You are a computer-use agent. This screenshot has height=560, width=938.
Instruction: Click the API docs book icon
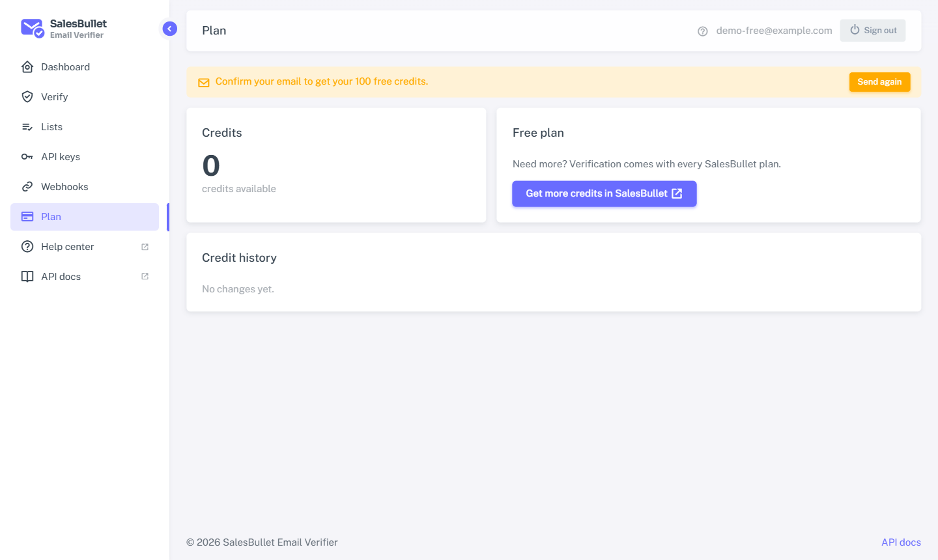click(27, 277)
